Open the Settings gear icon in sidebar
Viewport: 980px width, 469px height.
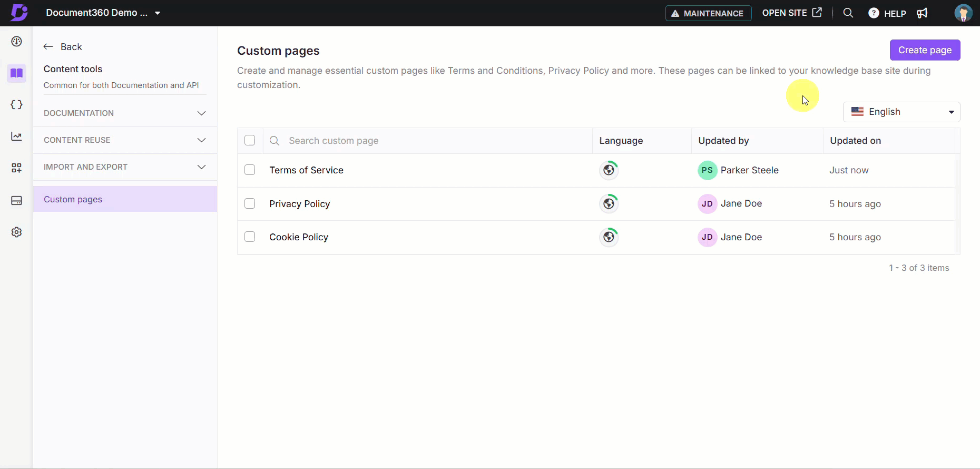click(17, 232)
